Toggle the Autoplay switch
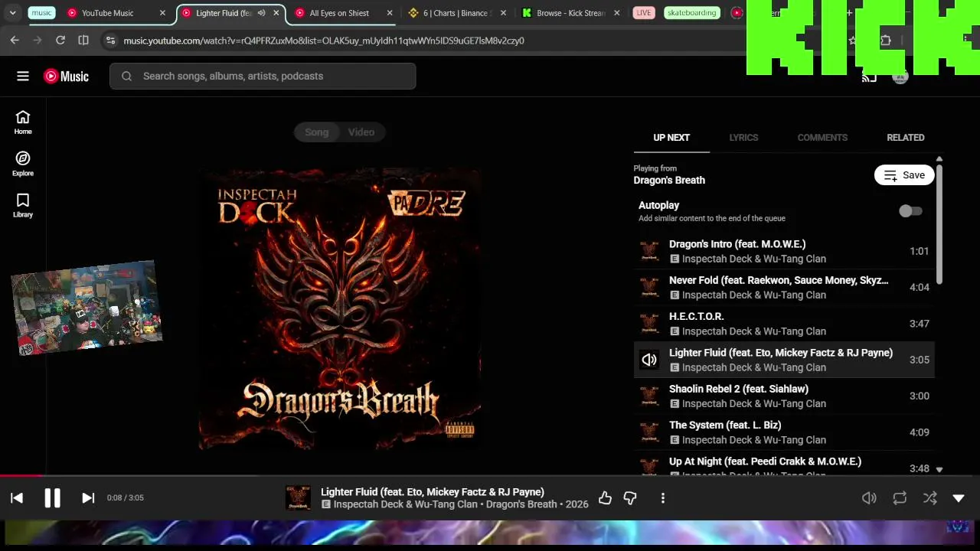Image resolution: width=980 pixels, height=551 pixels. 910,211
